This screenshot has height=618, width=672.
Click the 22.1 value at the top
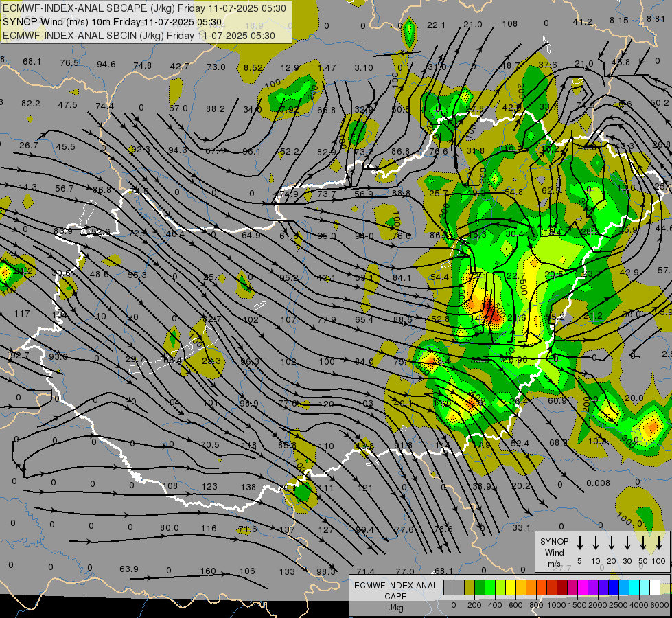(436, 25)
